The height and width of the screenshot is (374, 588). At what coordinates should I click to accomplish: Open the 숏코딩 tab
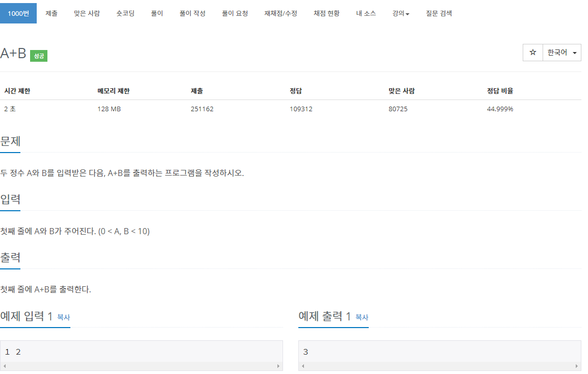pos(125,13)
